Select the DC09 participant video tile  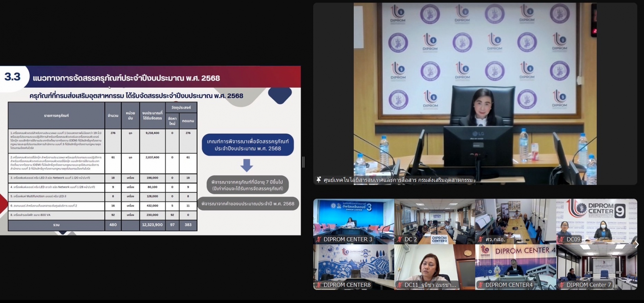(597, 222)
